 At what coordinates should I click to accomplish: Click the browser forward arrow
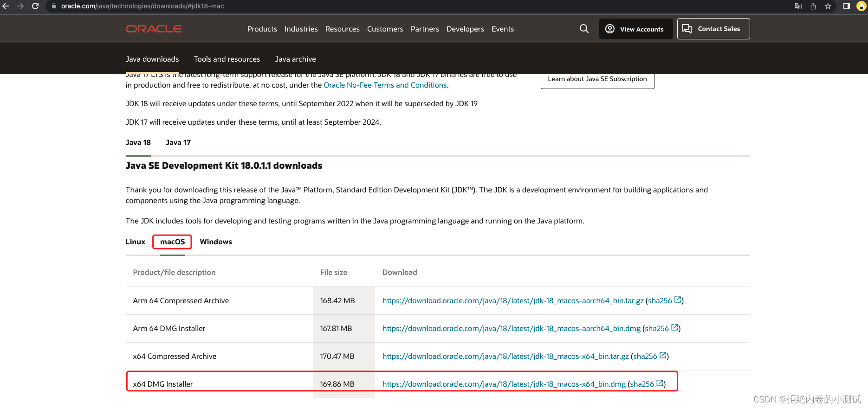[20, 6]
